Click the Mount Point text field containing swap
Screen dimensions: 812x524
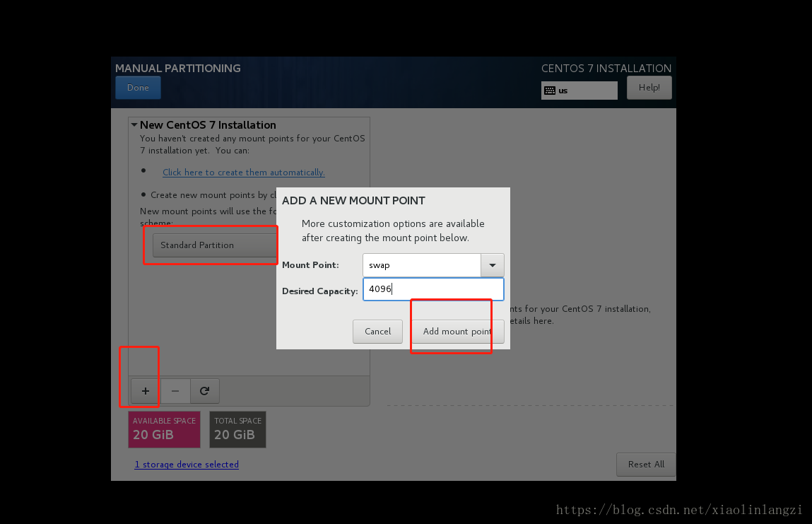click(422, 265)
